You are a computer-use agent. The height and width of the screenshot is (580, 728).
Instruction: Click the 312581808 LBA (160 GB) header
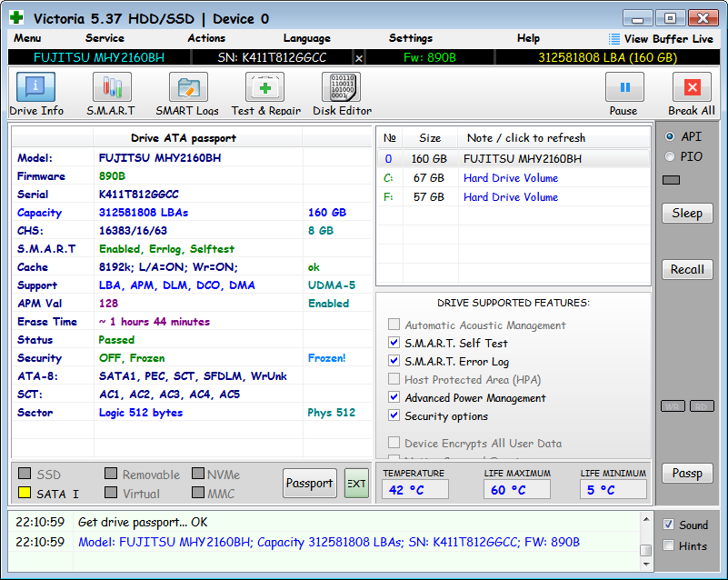[x=607, y=57]
